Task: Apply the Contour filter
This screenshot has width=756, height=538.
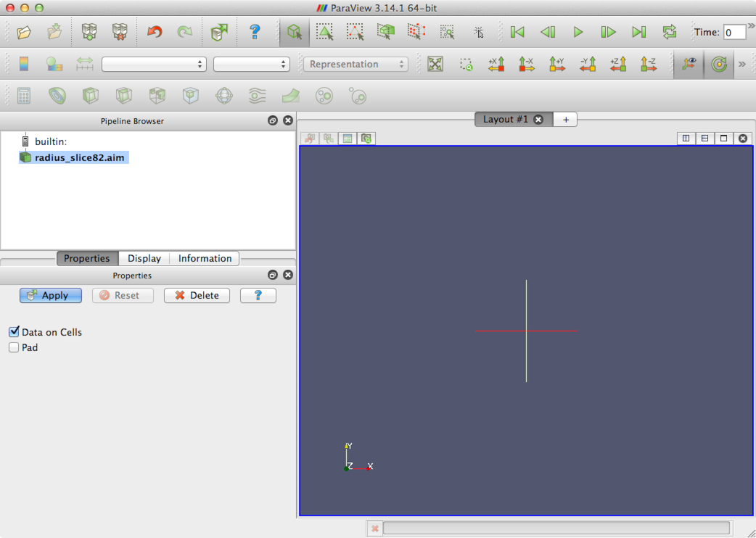Action: (x=57, y=96)
